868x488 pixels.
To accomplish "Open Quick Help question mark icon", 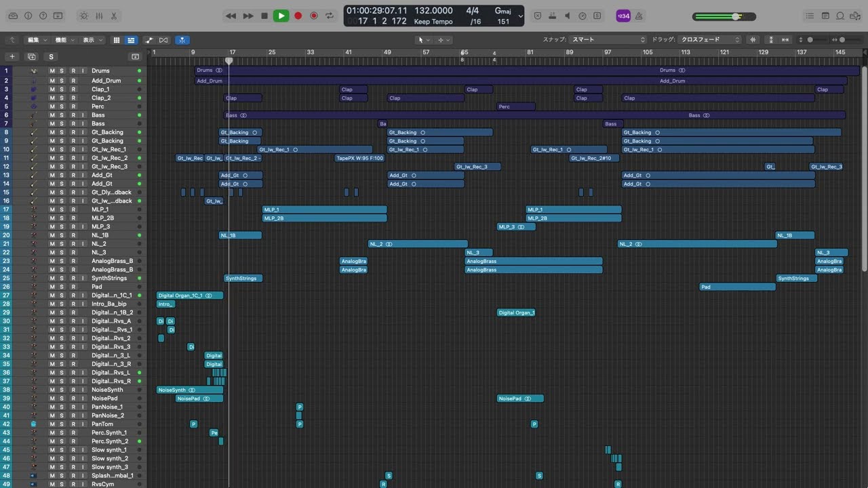I will [43, 16].
